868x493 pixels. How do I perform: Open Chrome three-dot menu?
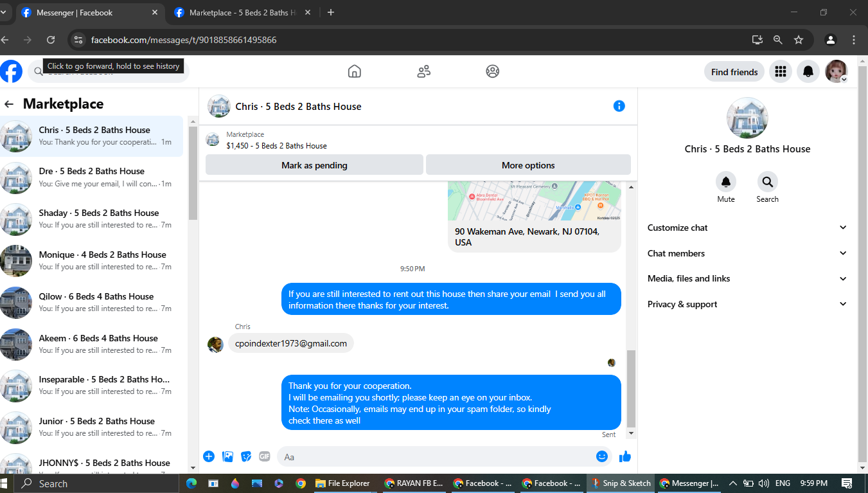854,40
